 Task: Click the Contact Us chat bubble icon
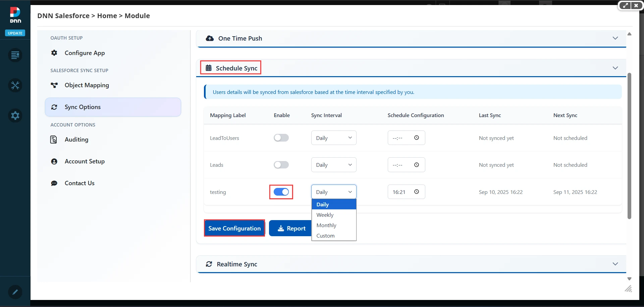point(54,183)
